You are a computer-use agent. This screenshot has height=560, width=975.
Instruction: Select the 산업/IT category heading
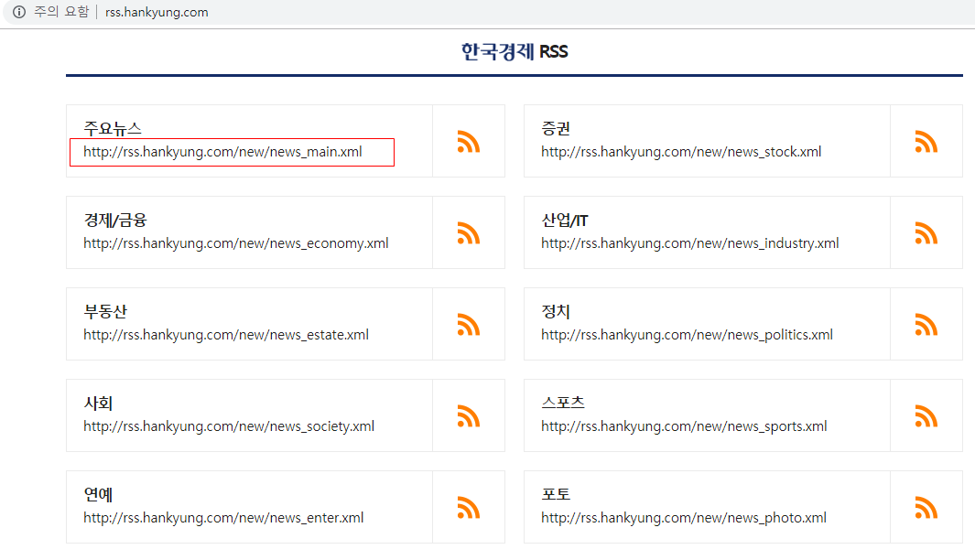click(564, 220)
